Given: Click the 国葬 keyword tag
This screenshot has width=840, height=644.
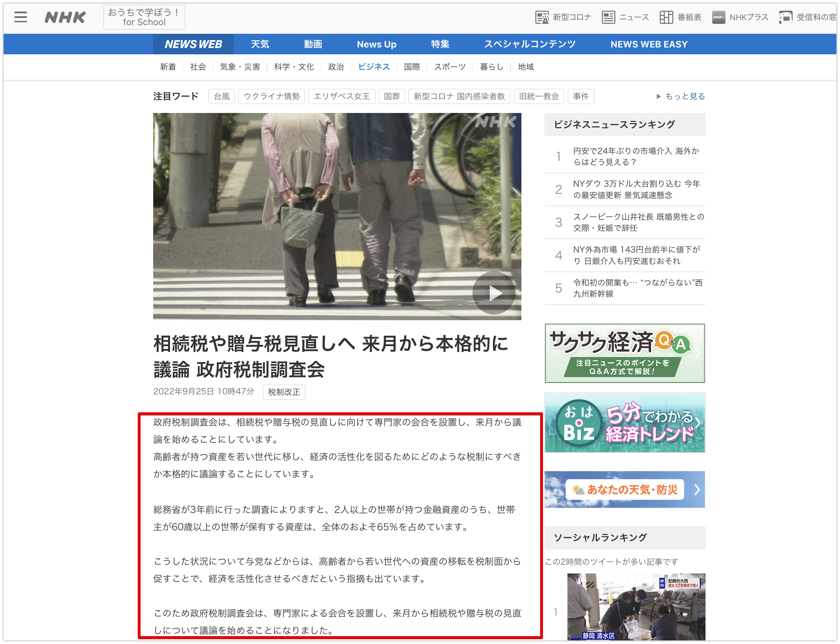Looking at the screenshot, I should tap(392, 96).
